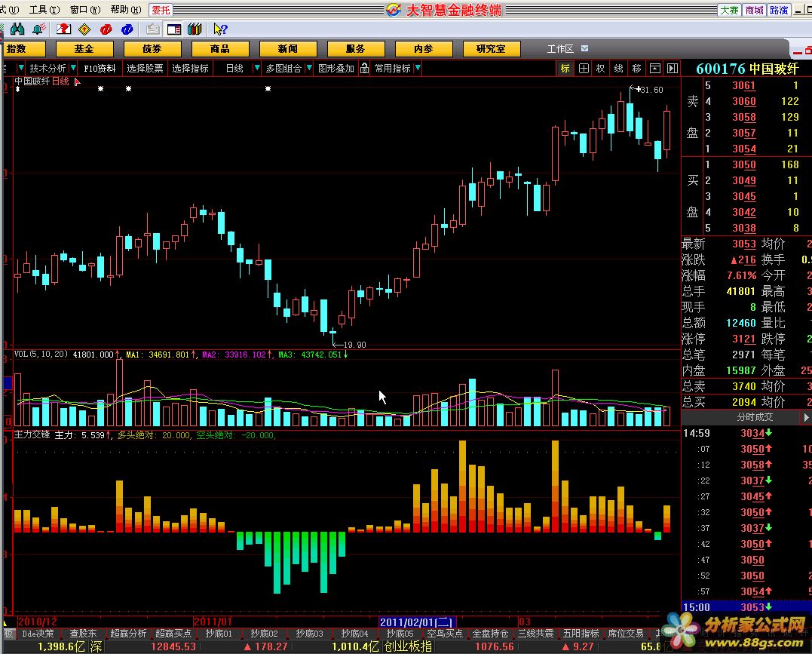
Task: Expand the 工作区 dropdown arrow
Action: (x=584, y=48)
